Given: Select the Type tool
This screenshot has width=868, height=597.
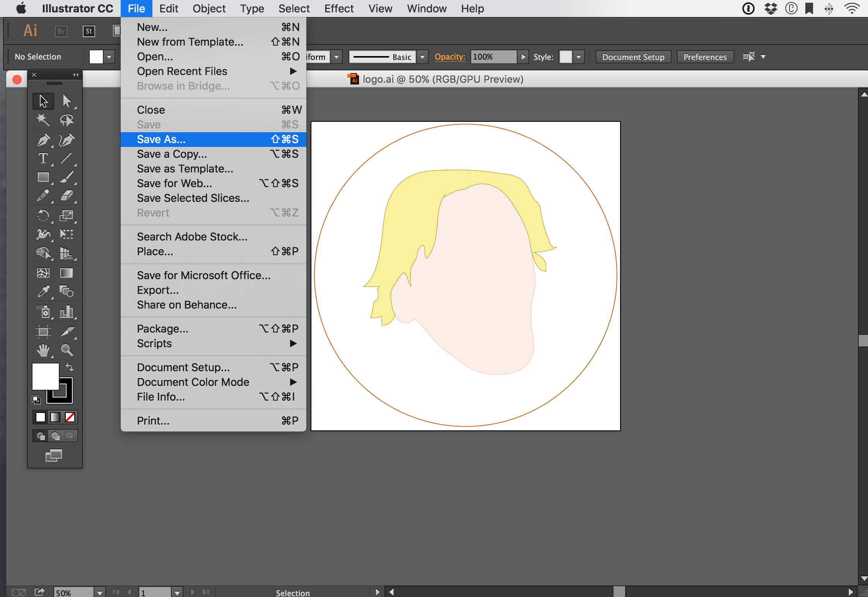Looking at the screenshot, I should [43, 159].
